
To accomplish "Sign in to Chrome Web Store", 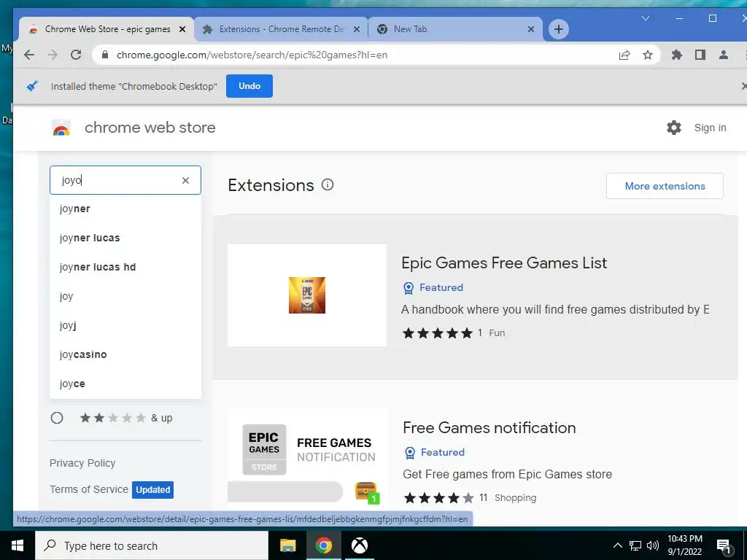I will (x=710, y=128).
